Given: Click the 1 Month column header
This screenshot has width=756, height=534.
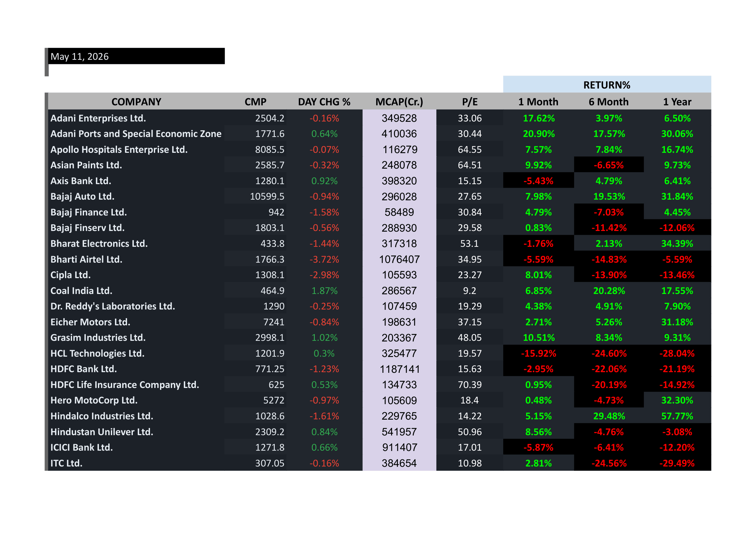Looking at the screenshot, I should 538,102.
